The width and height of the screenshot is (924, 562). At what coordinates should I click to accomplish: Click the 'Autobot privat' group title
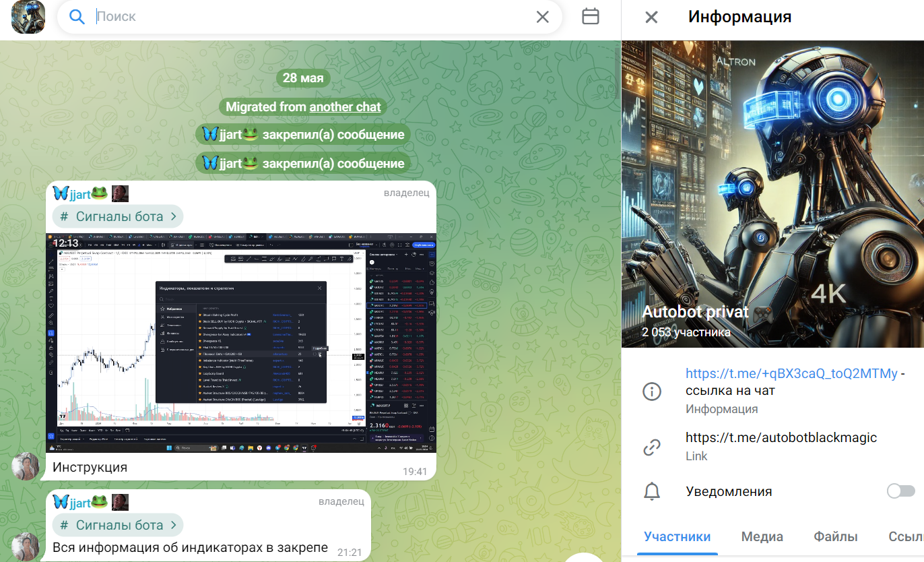tap(695, 312)
